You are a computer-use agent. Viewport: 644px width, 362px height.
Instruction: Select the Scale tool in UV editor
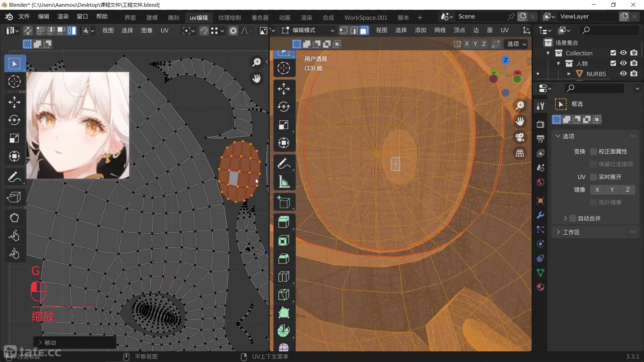14,138
